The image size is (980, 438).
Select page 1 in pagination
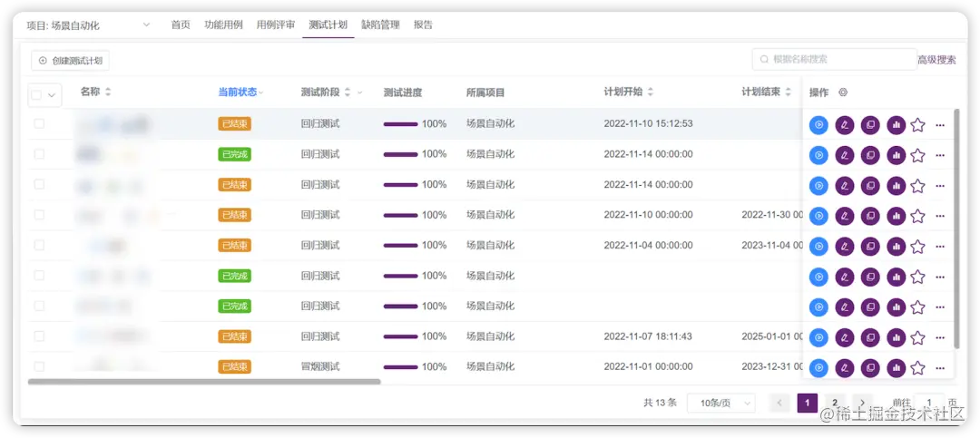coord(808,403)
